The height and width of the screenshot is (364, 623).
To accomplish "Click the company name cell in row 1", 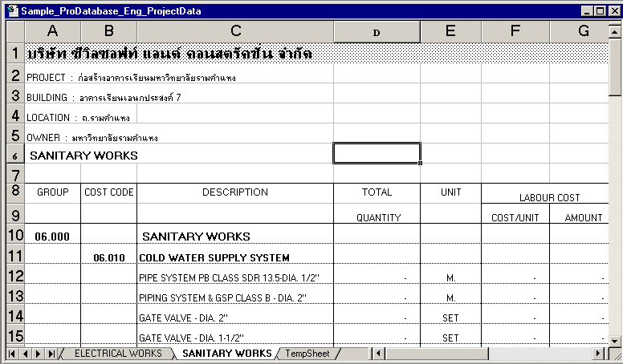I will (x=169, y=53).
